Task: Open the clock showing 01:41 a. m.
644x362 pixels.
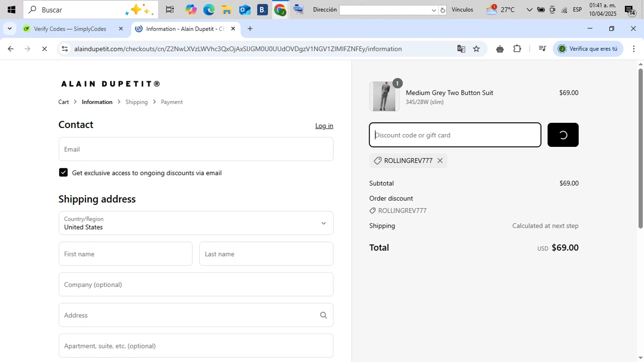Action: (x=603, y=9)
